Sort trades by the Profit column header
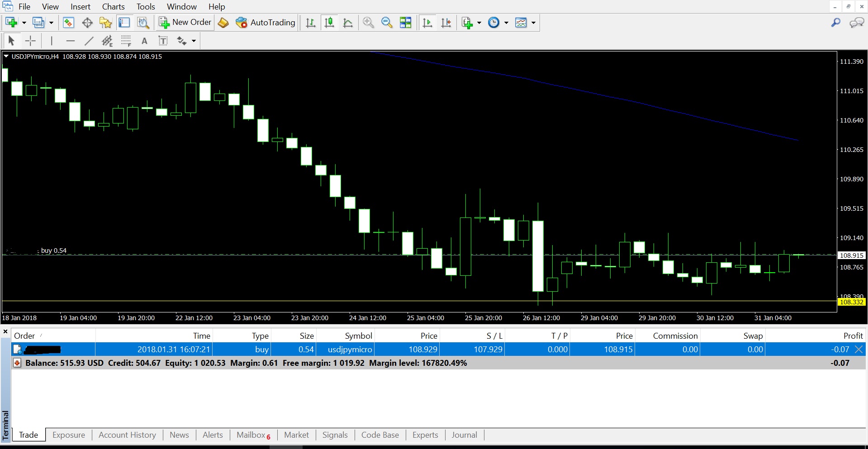Image resolution: width=868 pixels, height=449 pixels. point(815,336)
